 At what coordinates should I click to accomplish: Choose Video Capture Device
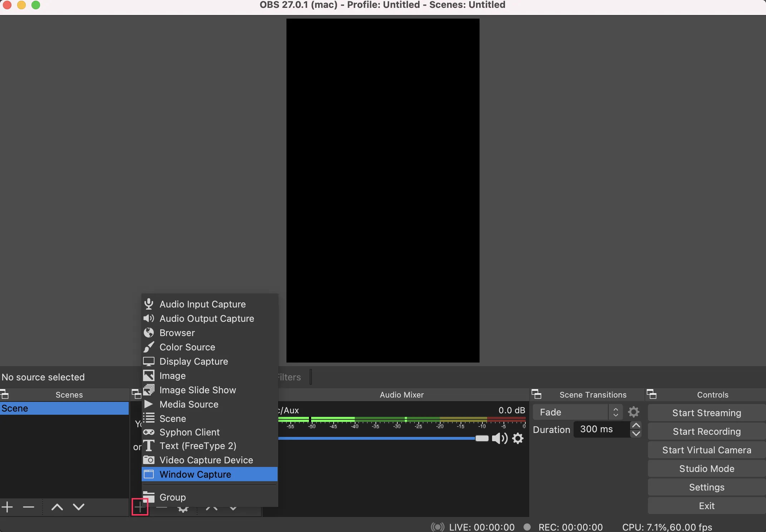click(210, 460)
